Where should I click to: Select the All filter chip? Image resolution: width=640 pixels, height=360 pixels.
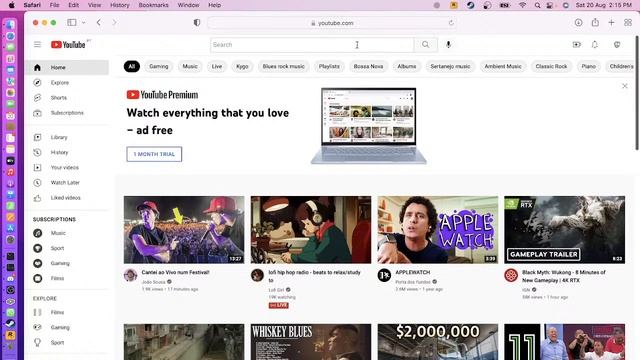pos(132,66)
